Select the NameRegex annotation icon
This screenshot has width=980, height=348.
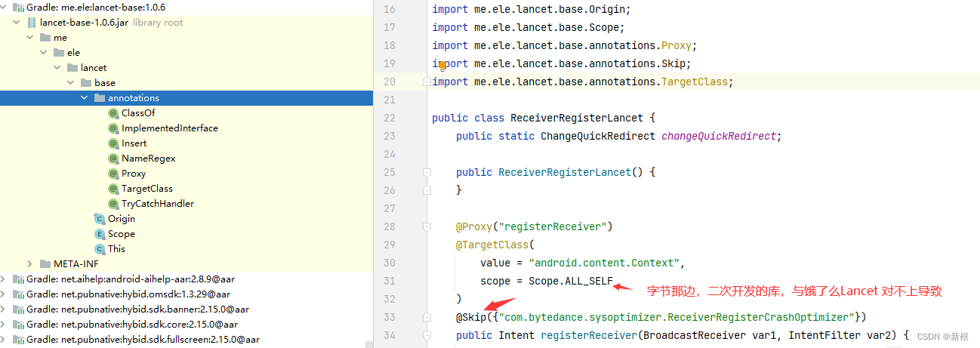pos(113,159)
